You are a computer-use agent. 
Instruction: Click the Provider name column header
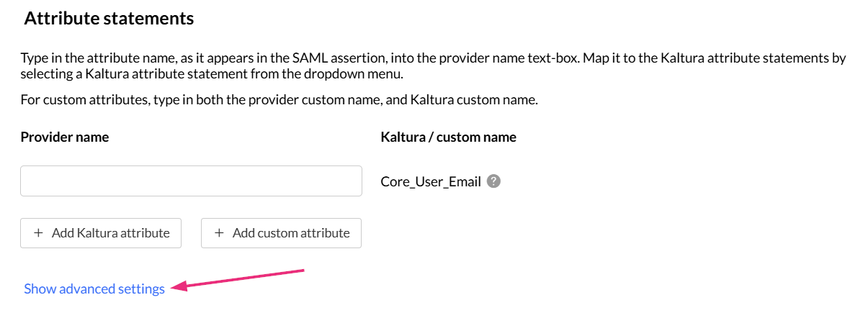pyautogui.click(x=65, y=137)
